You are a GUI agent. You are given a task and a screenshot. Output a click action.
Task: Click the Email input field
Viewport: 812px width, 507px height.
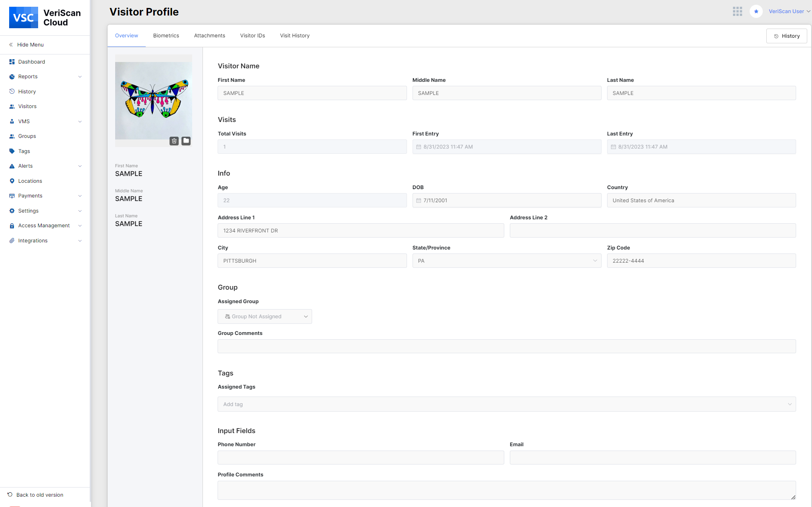coord(653,457)
